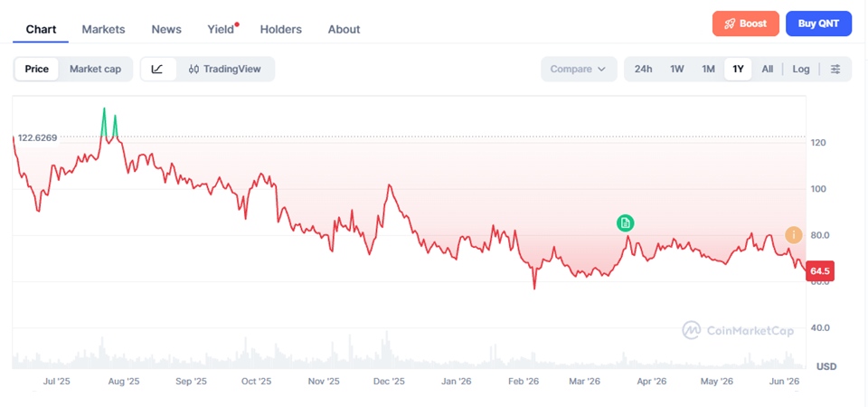Screen dimensions: 868x407
Task: Switch to the line chart view icon
Action: [x=157, y=70]
